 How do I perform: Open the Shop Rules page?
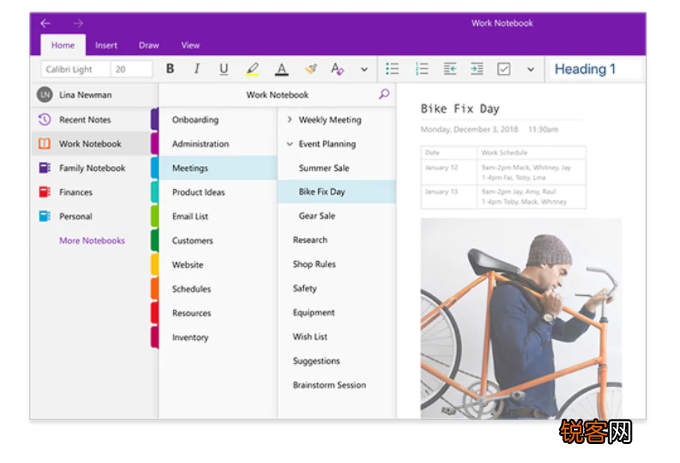(337, 264)
